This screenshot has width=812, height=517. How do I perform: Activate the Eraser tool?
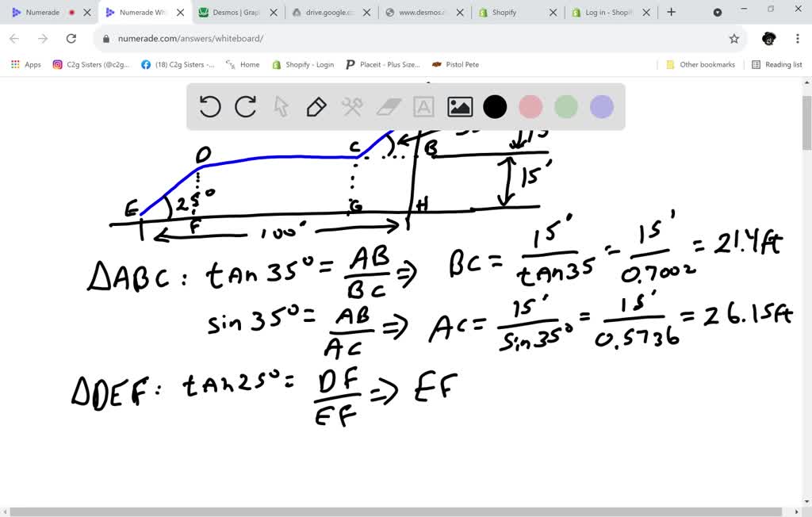[x=388, y=106]
